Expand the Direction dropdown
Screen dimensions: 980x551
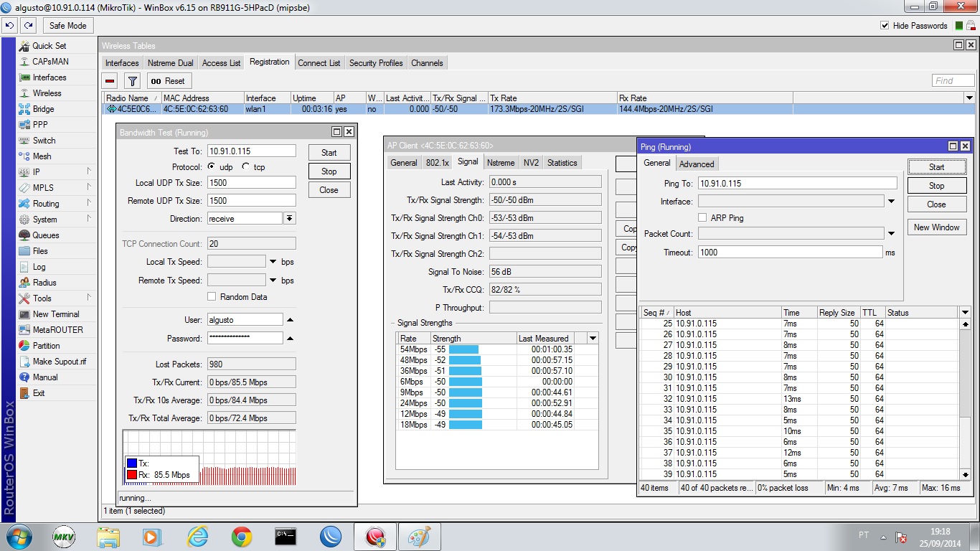pos(290,219)
